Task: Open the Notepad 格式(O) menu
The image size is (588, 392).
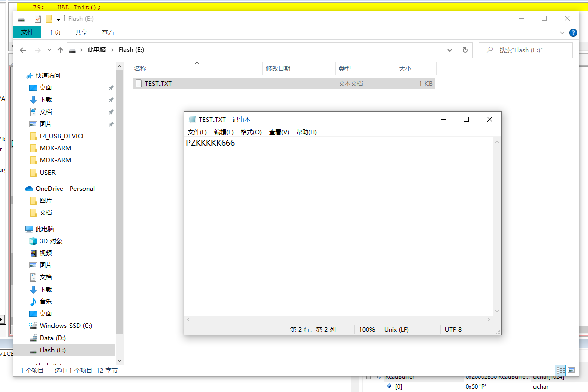Action: (x=251, y=132)
